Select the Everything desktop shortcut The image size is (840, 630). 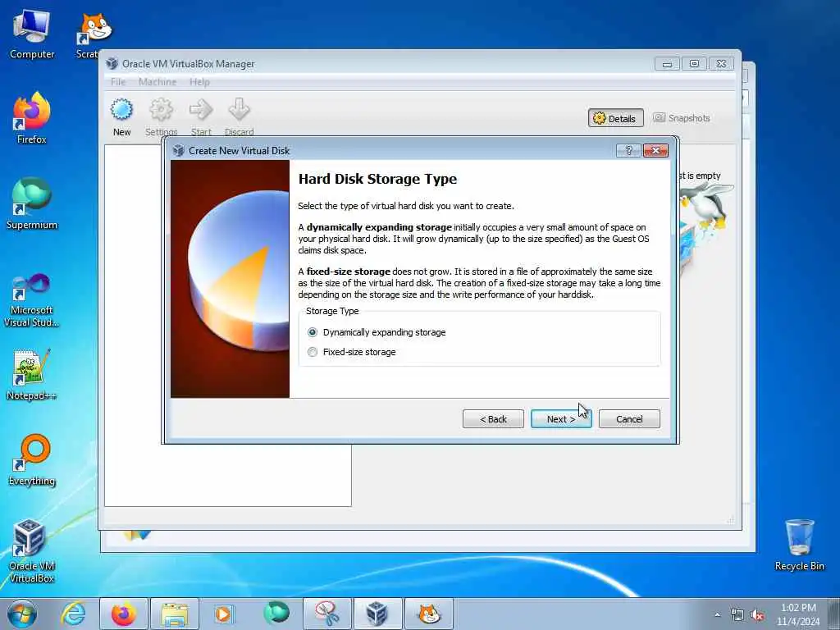32,459
